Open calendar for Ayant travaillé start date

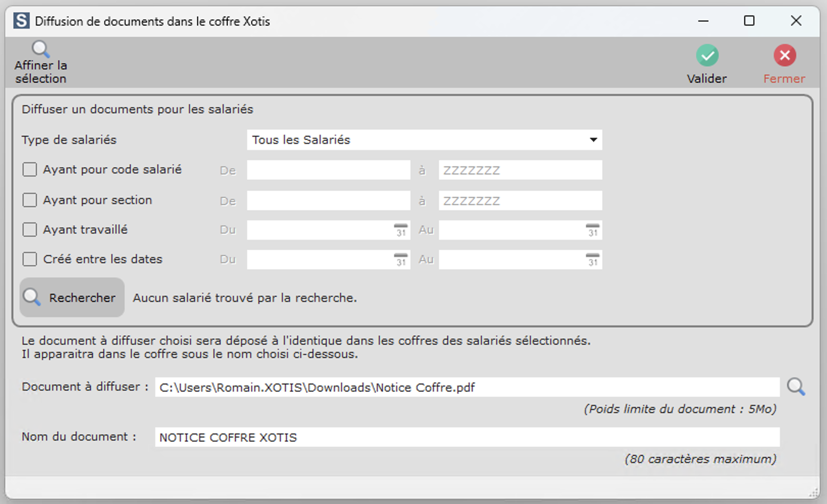(x=401, y=231)
